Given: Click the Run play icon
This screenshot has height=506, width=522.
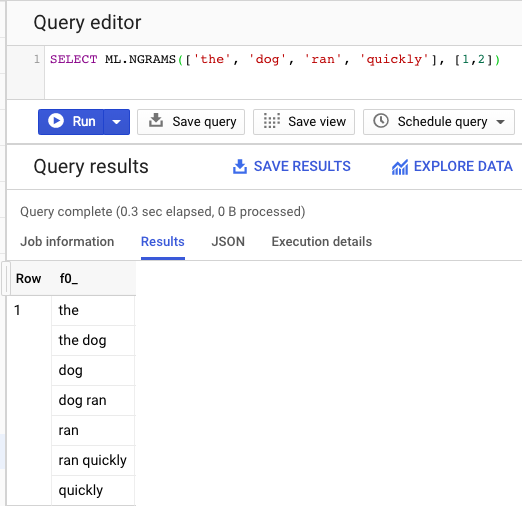Looking at the screenshot, I should tap(56, 121).
